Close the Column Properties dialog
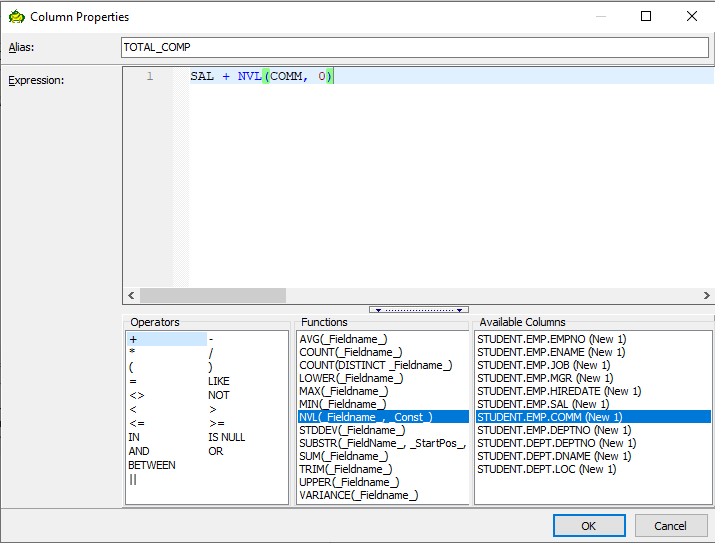The image size is (715, 543). tap(692, 16)
